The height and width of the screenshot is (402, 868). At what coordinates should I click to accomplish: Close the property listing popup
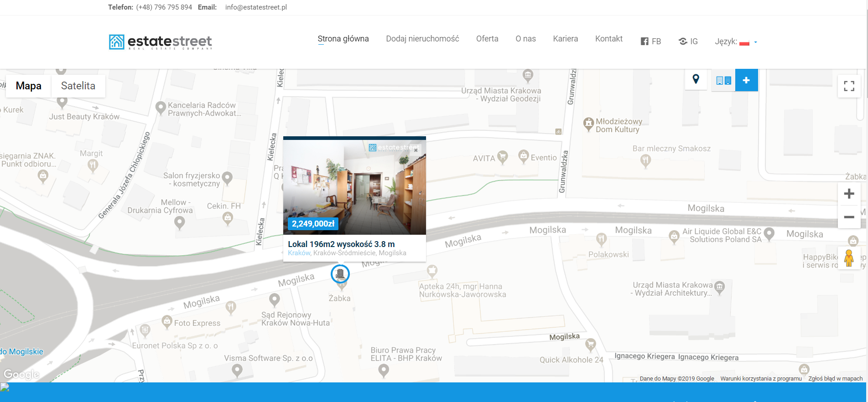coord(416,150)
